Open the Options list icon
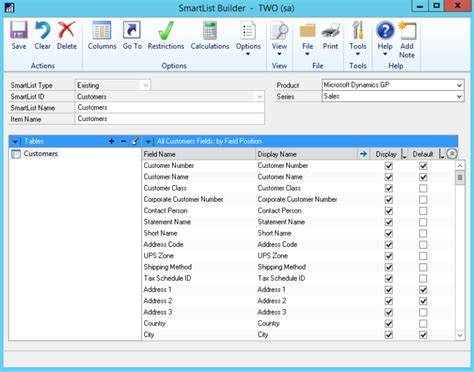Screen dimensions: 474x372 [x=248, y=31]
